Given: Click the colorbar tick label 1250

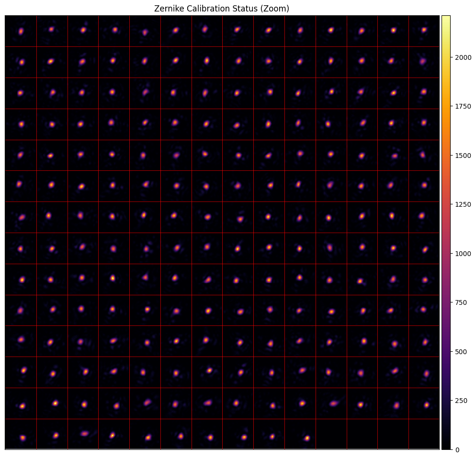Looking at the screenshot, I should point(463,204).
